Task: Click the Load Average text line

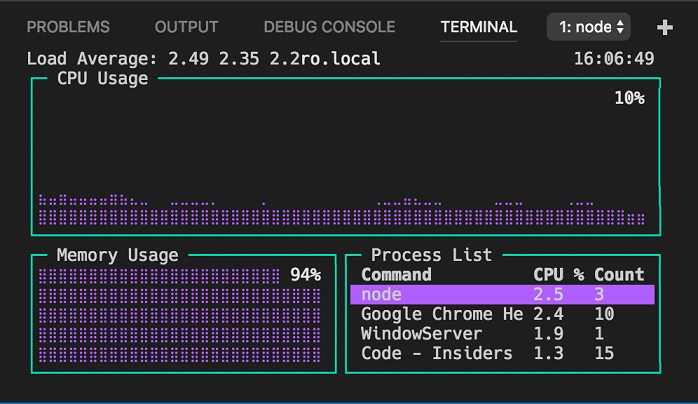Action: 204,59
